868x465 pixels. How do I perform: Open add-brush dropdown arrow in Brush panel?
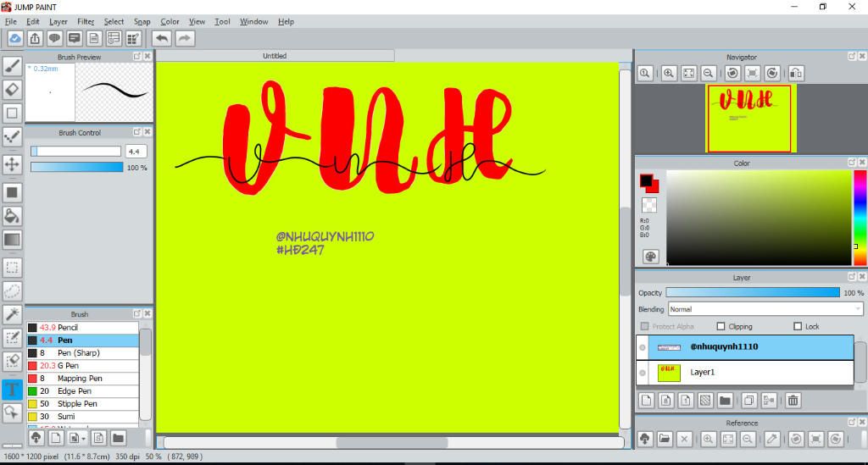[x=83, y=439]
